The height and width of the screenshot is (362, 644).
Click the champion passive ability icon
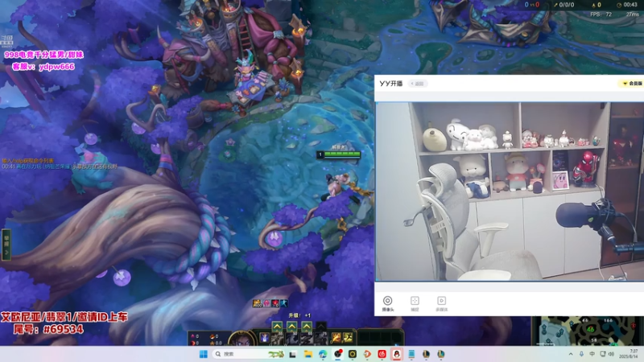pyautogui.click(x=265, y=338)
